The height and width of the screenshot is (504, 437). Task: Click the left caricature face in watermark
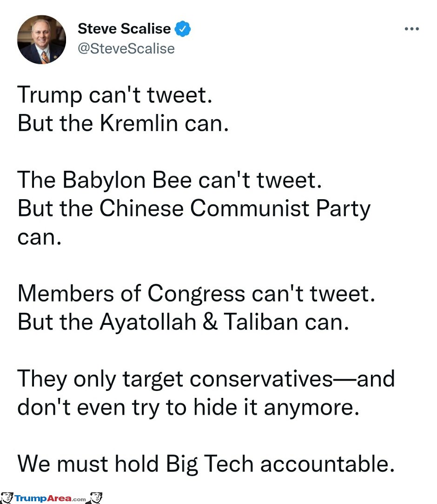coord(7,497)
